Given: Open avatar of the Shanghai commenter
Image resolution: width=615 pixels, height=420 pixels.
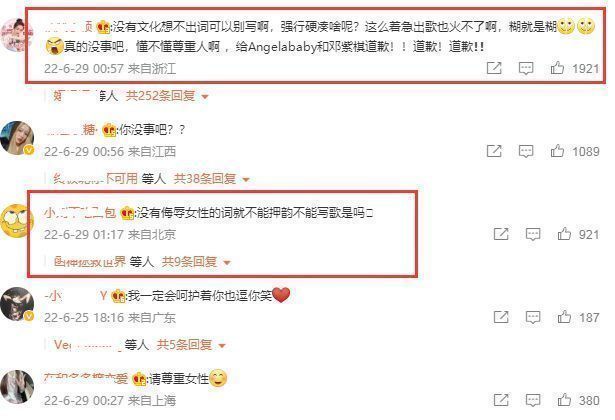Looking at the screenshot, I should pyautogui.click(x=17, y=387).
